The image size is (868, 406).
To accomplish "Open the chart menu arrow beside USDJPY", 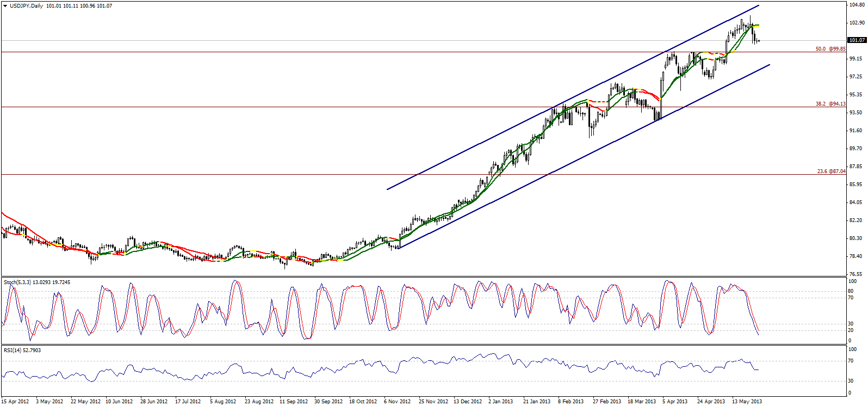I will tap(5, 6).
